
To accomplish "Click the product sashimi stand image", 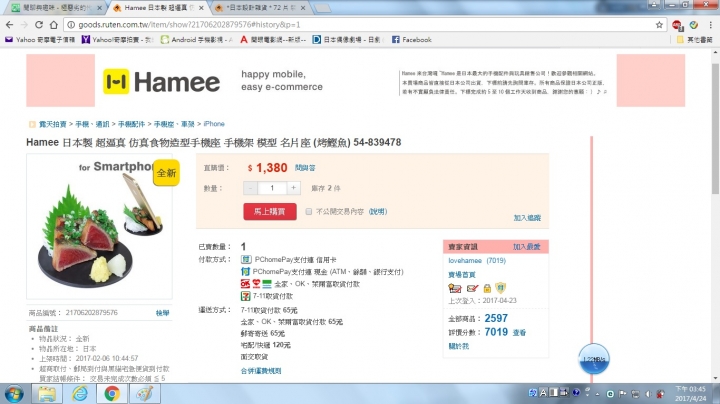I will click(99, 227).
